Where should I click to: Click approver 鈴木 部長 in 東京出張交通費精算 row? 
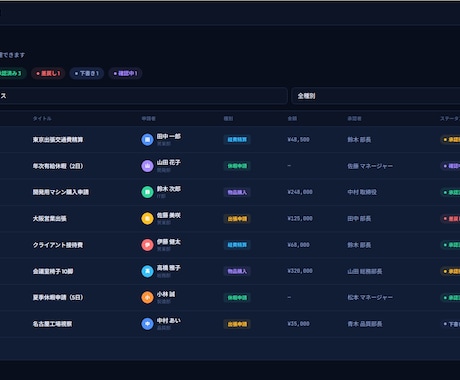pyautogui.click(x=359, y=140)
